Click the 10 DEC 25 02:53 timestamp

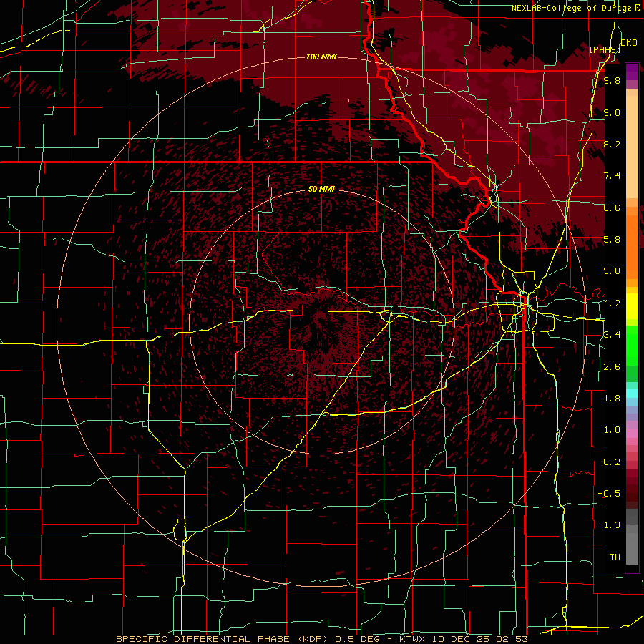point(480,639)
